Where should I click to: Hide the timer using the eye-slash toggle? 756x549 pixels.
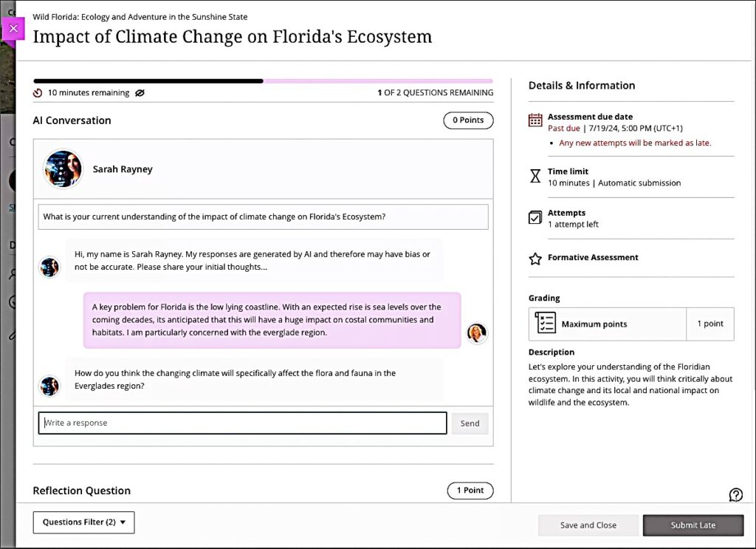140,93
